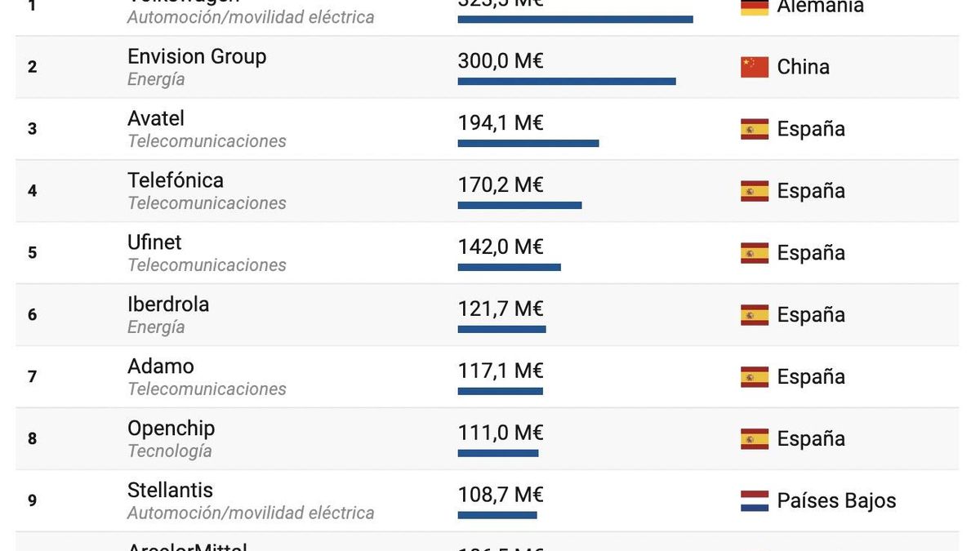This screenshot has width=980, height=551.
Task: Click the Spain flag beside Telefónica
Action: [x=754, y=191]
